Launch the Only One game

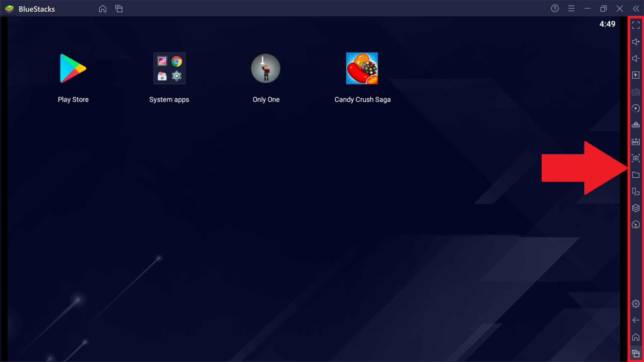pos(265,69)
